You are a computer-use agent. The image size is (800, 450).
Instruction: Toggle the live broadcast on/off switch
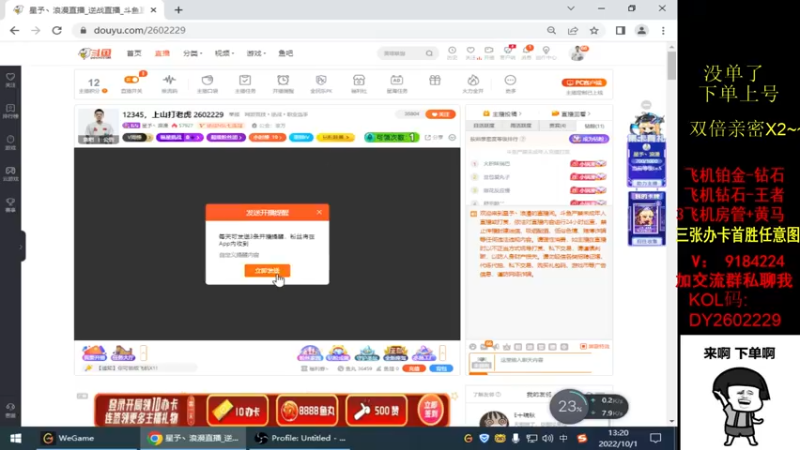pos(131,80)
